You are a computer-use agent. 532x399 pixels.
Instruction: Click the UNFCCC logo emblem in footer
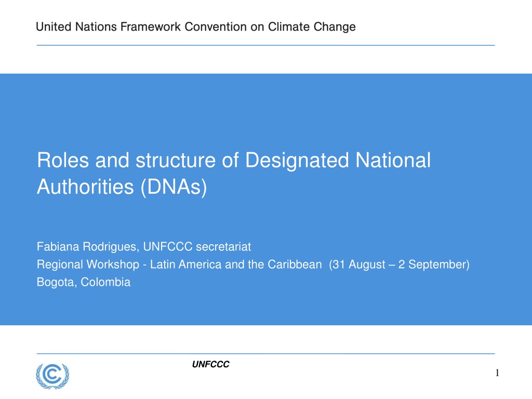pos(52,376)
